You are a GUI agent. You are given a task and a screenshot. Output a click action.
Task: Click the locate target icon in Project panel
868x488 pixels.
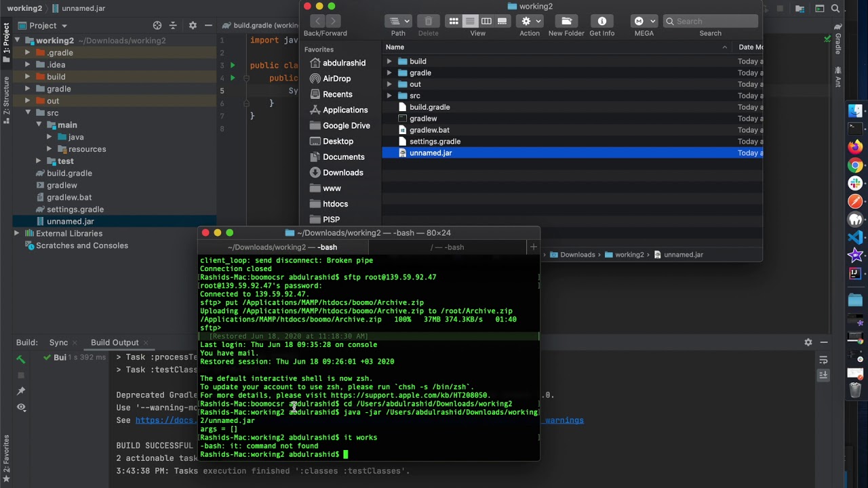[157, 26]
